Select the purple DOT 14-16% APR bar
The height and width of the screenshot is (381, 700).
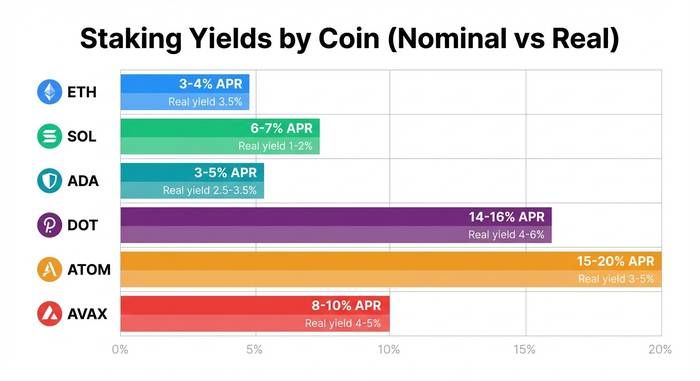pos(336,225)
